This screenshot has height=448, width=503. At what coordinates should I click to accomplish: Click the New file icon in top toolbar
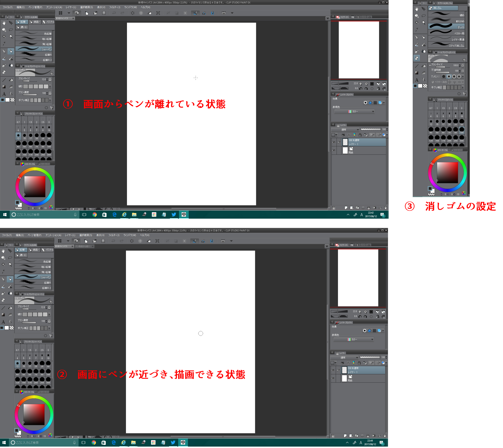(87, 13)
